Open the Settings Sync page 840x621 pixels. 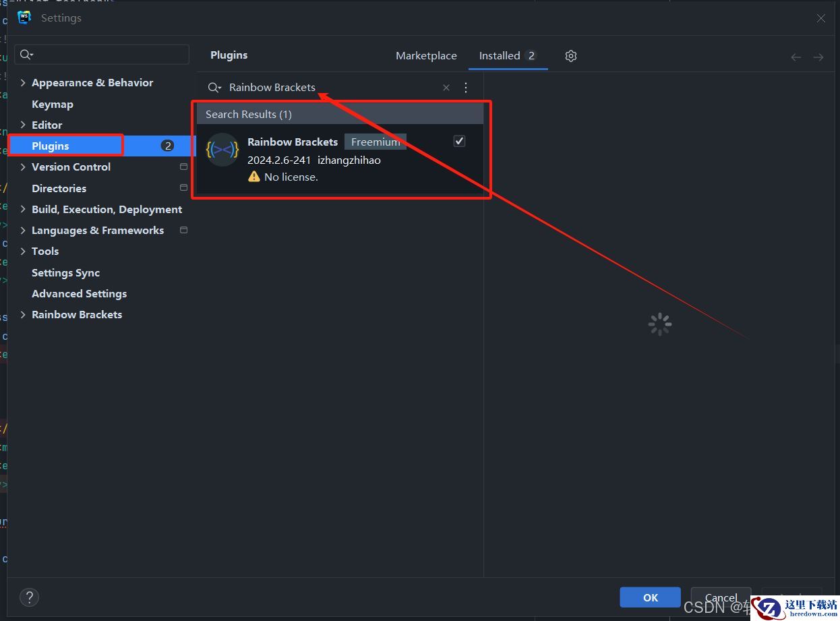click(65, 272)
